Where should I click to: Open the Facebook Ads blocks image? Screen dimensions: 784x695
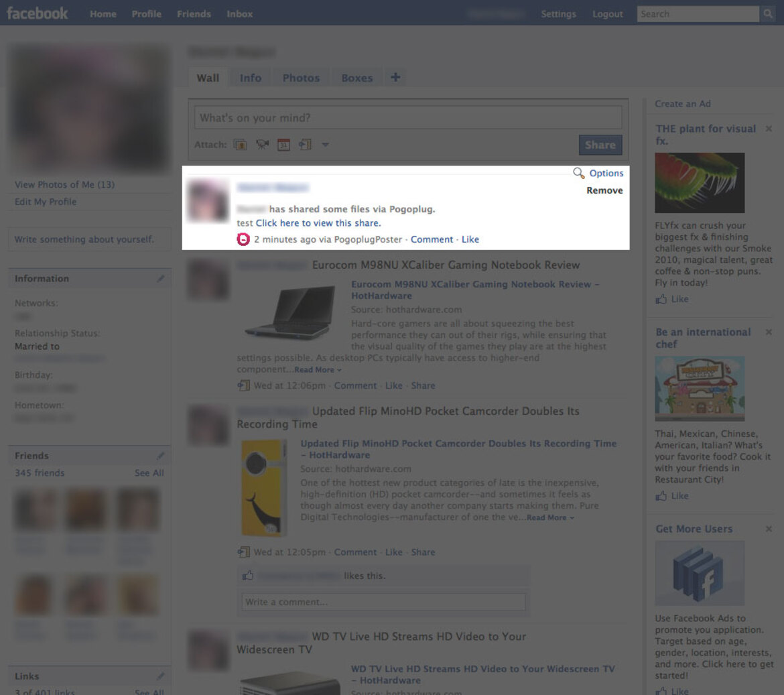pos(700,573)
